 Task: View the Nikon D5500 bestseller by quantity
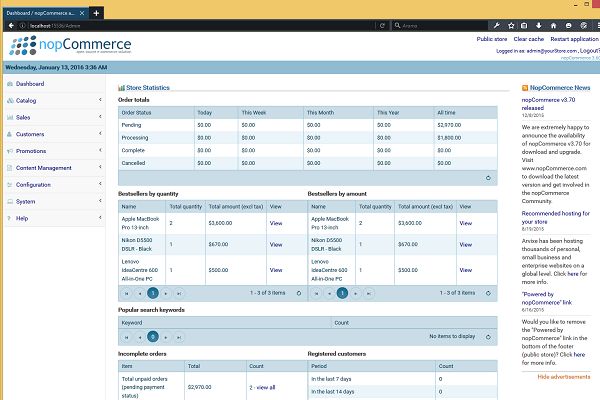pos(276,244)
